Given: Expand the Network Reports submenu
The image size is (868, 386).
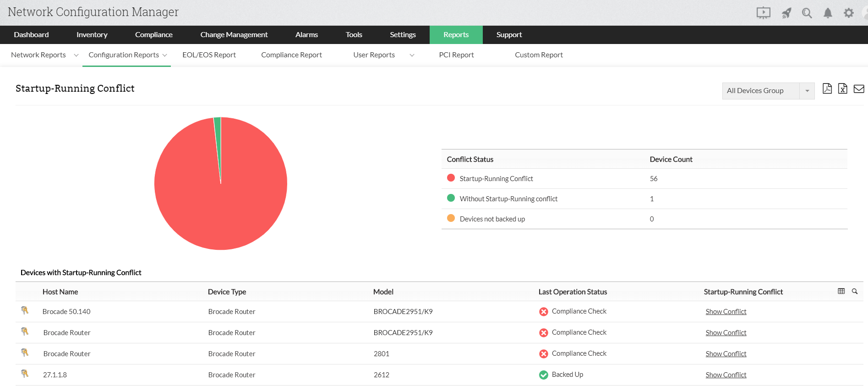Looking at the screenshot, I should tap(76, 55).
